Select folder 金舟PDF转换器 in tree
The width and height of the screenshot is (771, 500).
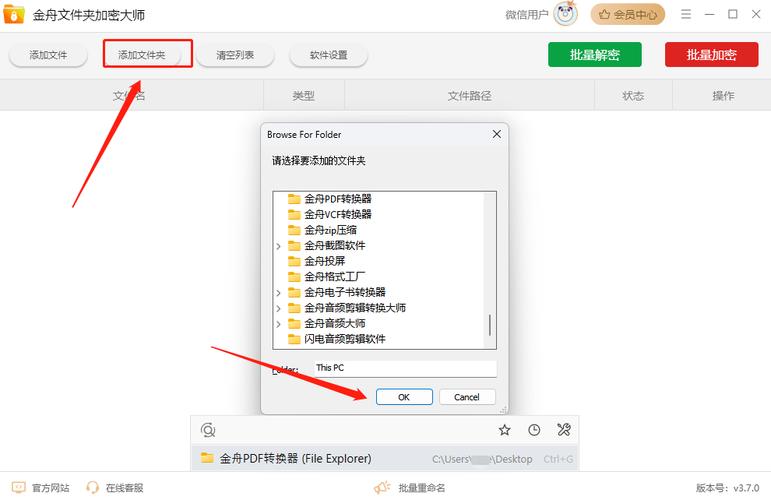click(x=338, y=199)
